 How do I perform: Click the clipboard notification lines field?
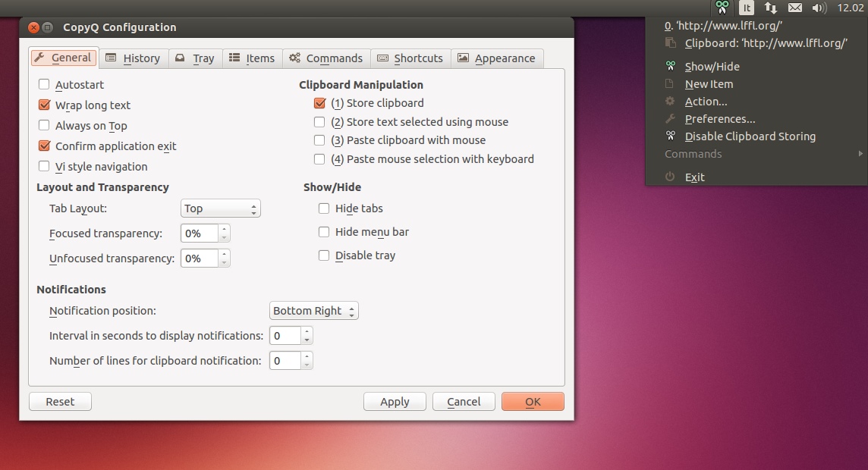[x=285, y=361]
